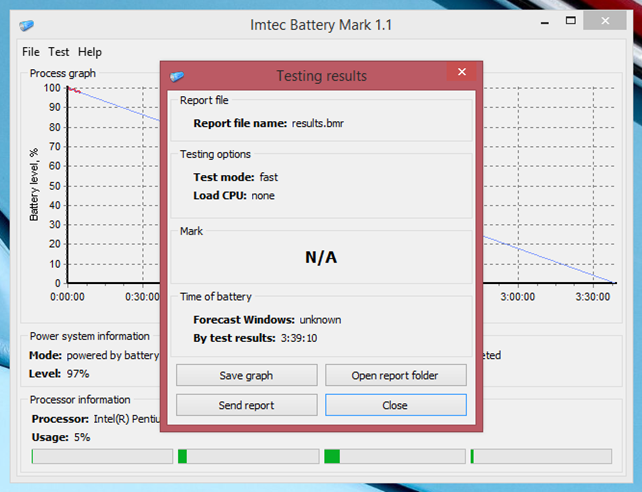Viewport: 642px width, 492px height.
Task: Click the Save graph button
Action: click(x=246, y=375)
